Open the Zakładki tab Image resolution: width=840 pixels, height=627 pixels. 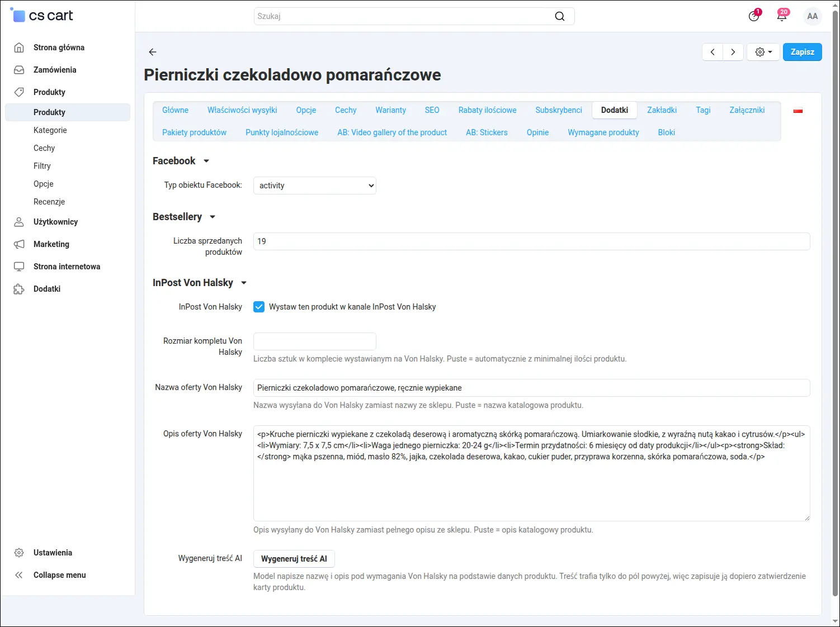coord(662,110)
